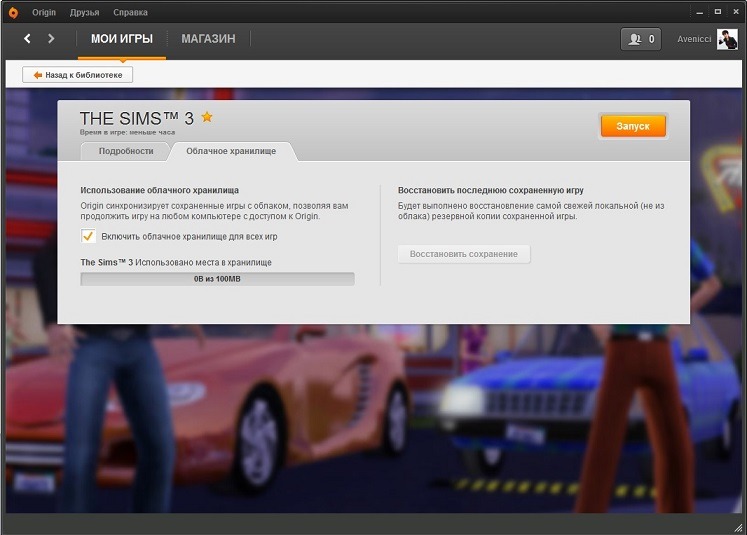Switch to the МАГАЗИН tab
The width and height of the screenshot is (747, 535).
pyautogui.click(x=208, y=39)
